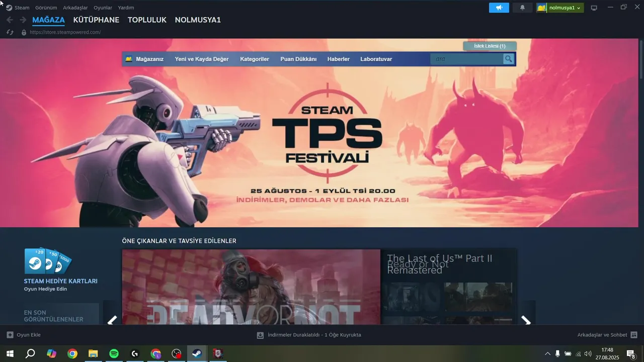Image resolution: width=644 pixels, height=362 pixels.
Task: Open the NOLMUSYA1 profile tab
Action: pyautogui.click(x=198, y=20)
